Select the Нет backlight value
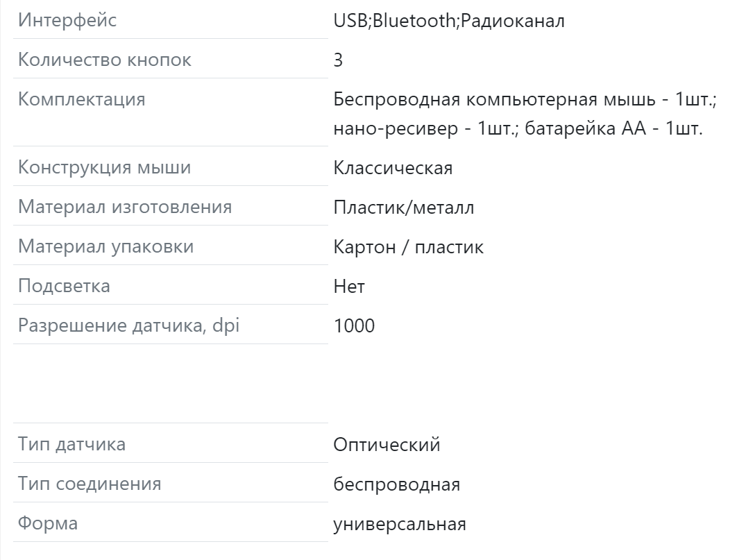This screenshot has height=560, width=737. (349, 286)
